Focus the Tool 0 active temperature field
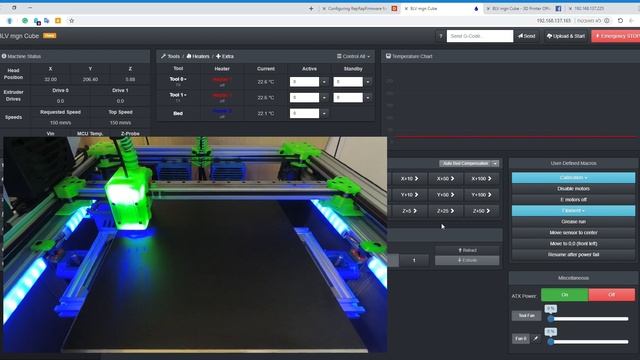 (x=304, y=82)
